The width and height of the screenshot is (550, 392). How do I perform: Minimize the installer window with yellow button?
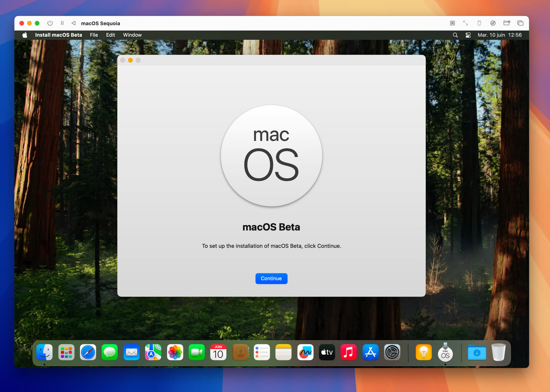(130, 60)
